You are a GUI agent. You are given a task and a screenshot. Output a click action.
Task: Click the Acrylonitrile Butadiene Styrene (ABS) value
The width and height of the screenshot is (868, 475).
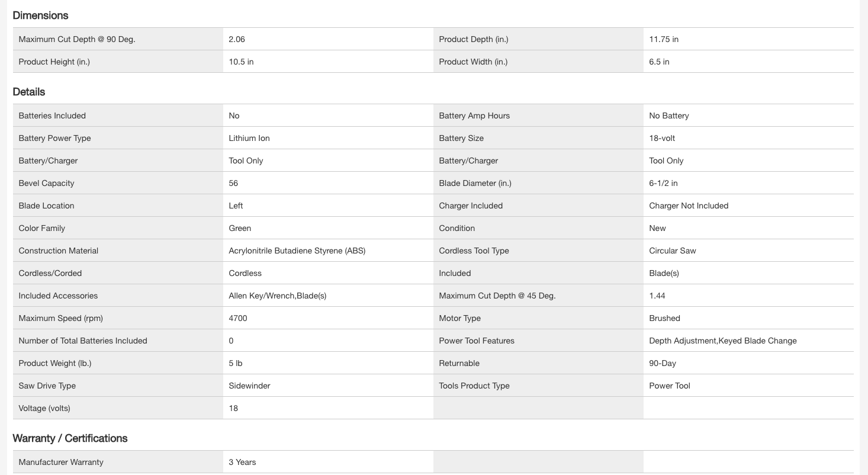297,251
